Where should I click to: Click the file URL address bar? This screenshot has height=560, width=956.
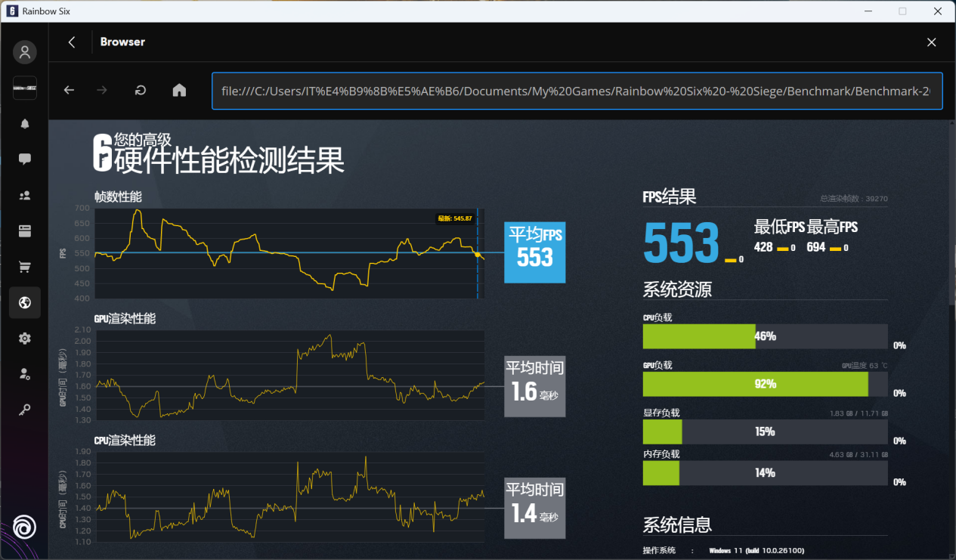(576, 91)
